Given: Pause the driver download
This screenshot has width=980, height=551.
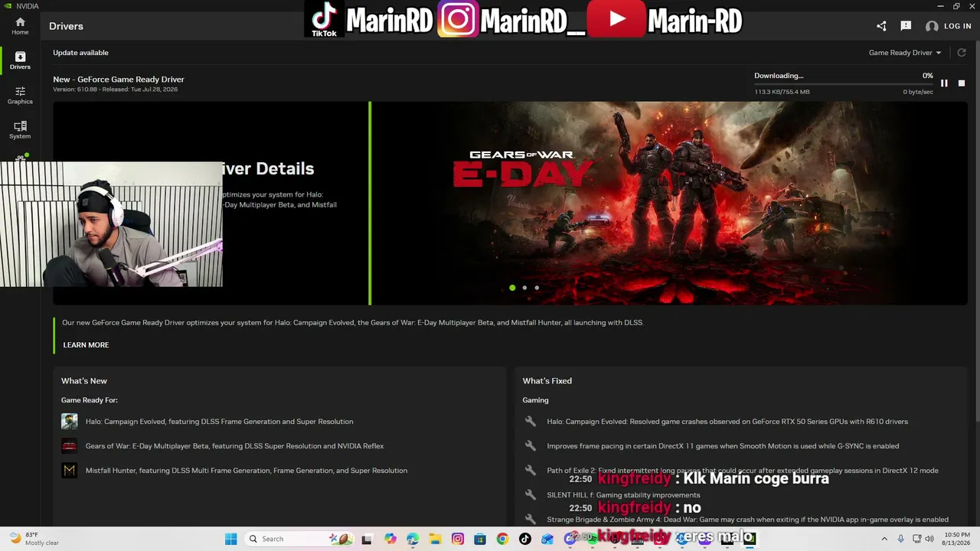Looking at the screenshot, I should click(x=944, y=83).
